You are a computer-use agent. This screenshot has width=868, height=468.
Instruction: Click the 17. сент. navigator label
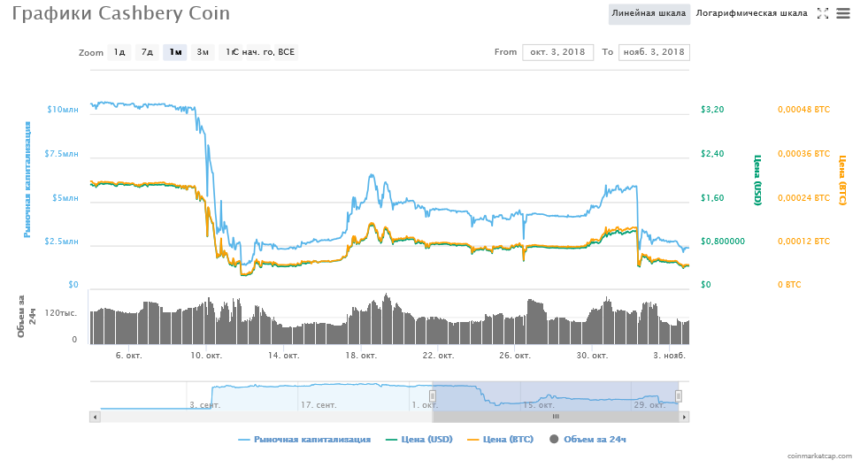(319, 405)
